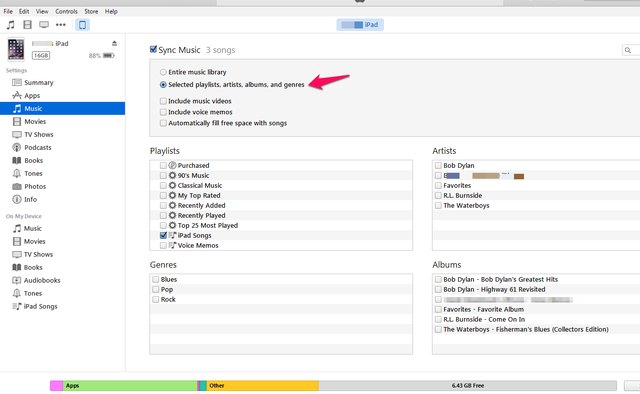
Task: Open iPad Songs playlist in sidebar
Action: click(40, 306)
